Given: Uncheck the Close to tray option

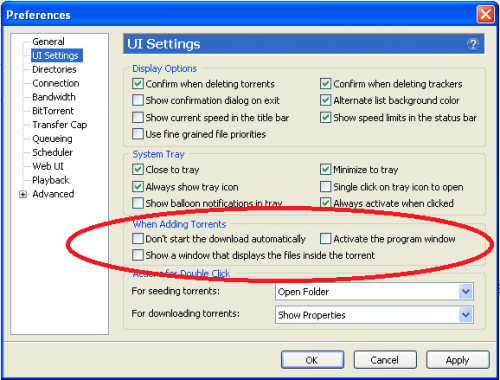Looking at the screenshot, I should coord(138,169).
